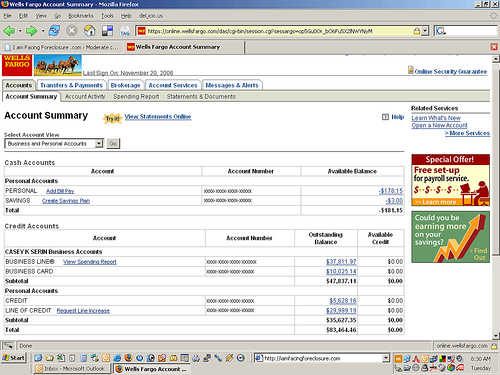
Task: Click the Request Line Increase link
Action: 83,311
